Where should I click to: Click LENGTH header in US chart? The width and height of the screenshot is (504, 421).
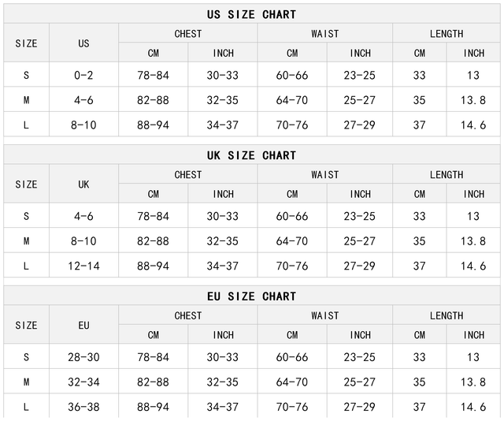(447, 33)
